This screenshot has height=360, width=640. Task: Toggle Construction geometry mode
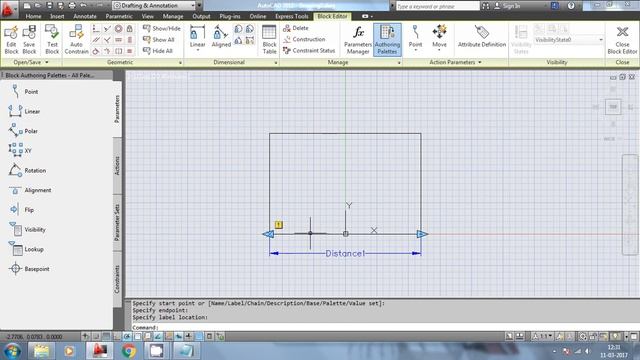pos(304,39)
